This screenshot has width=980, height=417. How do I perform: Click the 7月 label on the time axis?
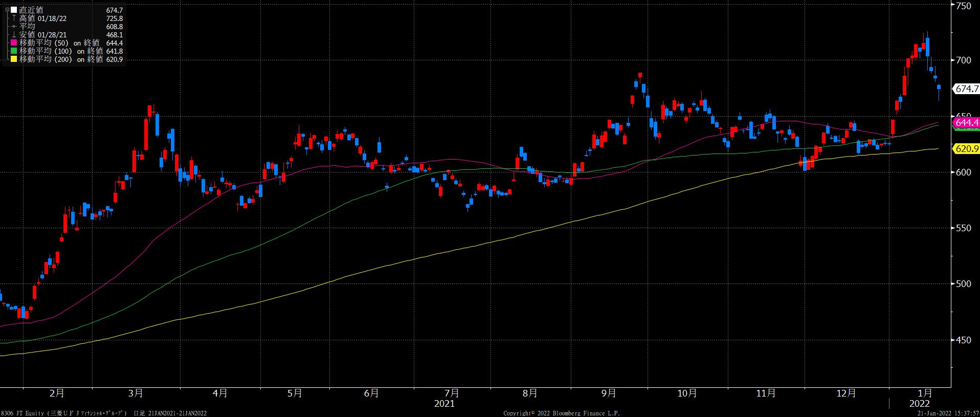[451, 393]
